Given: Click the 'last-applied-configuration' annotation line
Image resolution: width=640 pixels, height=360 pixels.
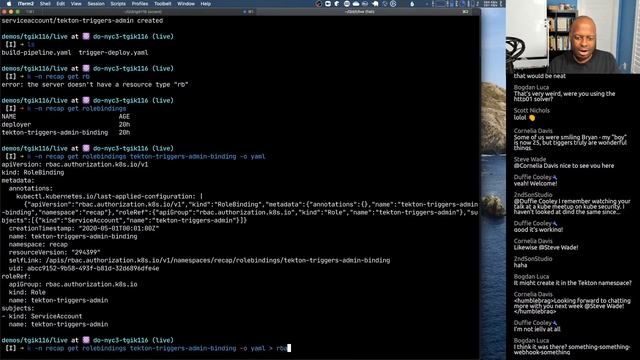Looking at the screenshot, I should [109, 196].
